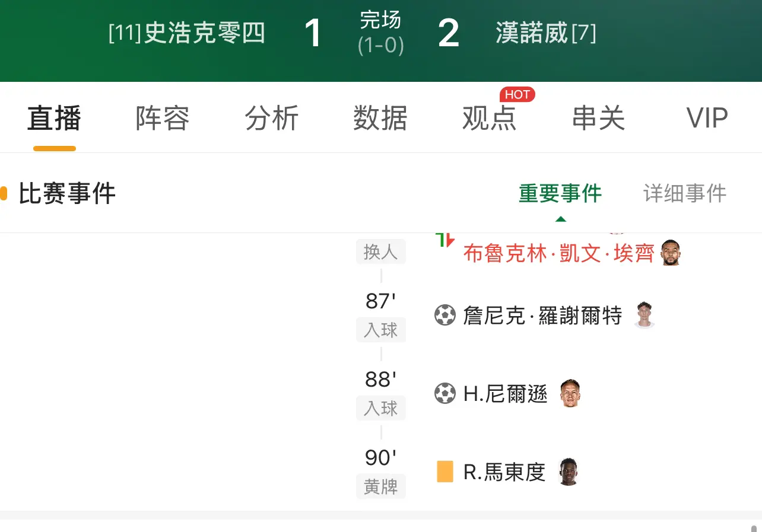This screenshot has width=762, height=532.
Task: Open H.尼爾遜 player avatar
Action: 570,393
